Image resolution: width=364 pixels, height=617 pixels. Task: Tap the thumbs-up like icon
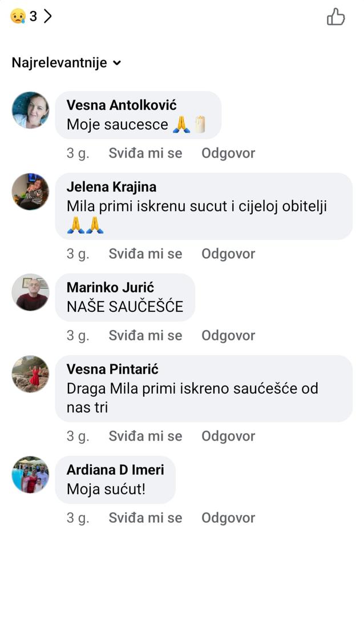[x=336, y=17]
